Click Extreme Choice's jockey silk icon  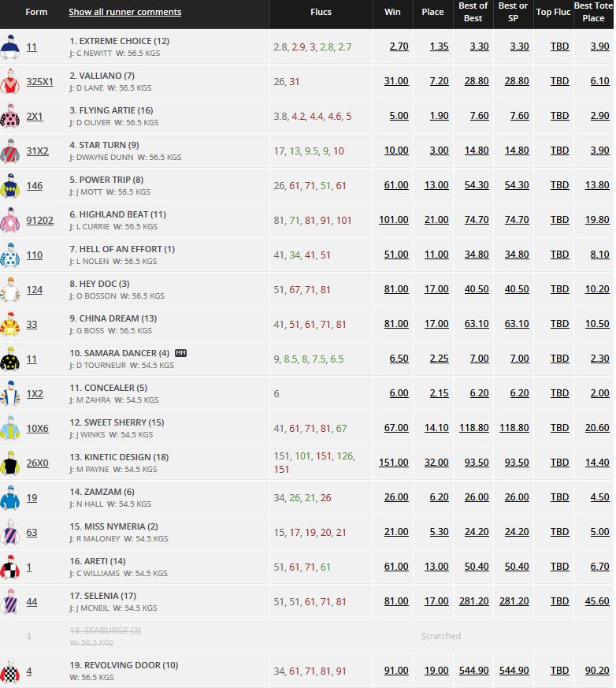tap(9, 47)
